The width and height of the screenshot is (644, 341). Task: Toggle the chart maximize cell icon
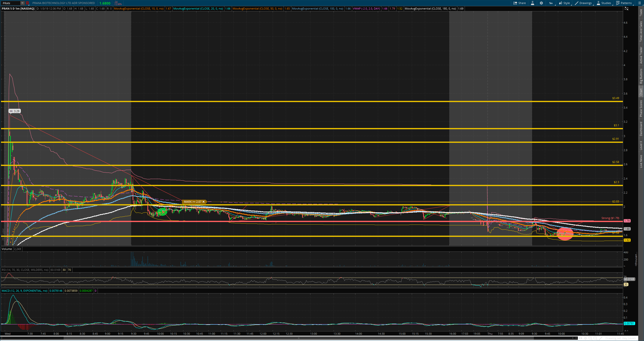click(x=626, y=9)
